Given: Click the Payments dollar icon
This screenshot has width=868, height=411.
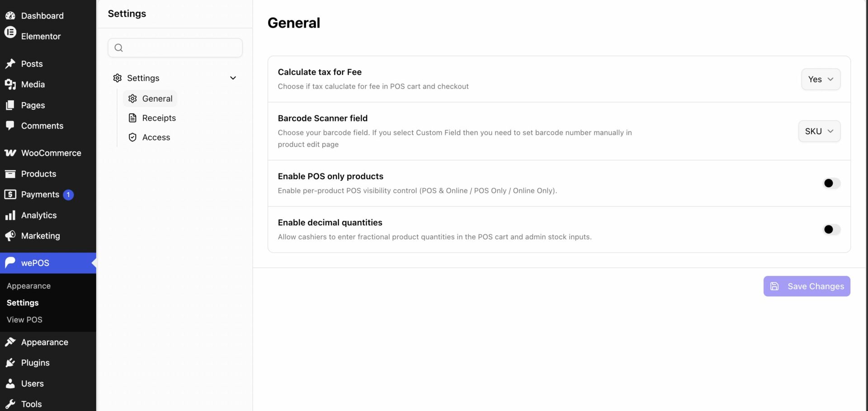Looking at the screenshot, I should [10, 195].
